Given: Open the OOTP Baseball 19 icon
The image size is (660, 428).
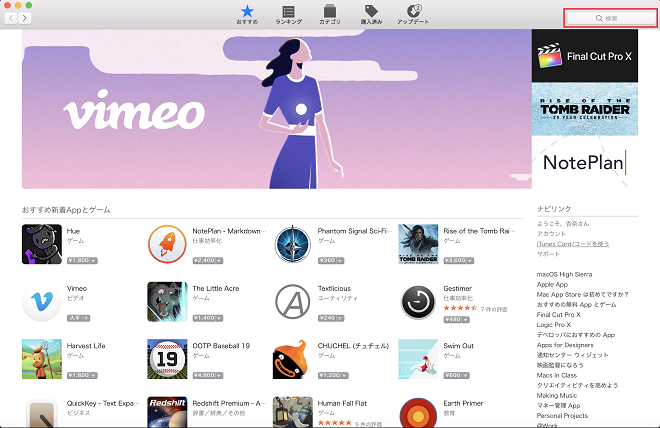Looking at the screenshot, I should click(x=167, y=359).
